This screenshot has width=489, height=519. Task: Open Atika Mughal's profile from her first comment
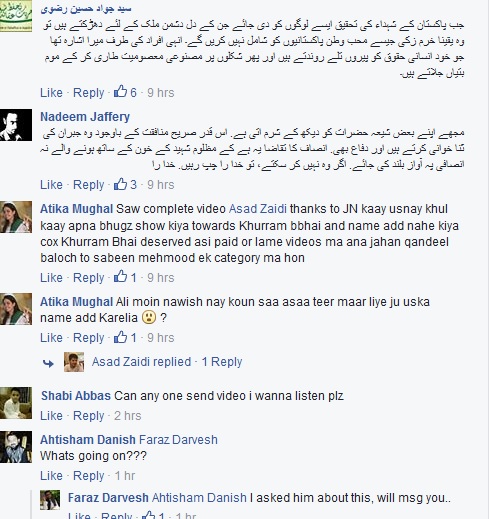click(x=77, y=209)
